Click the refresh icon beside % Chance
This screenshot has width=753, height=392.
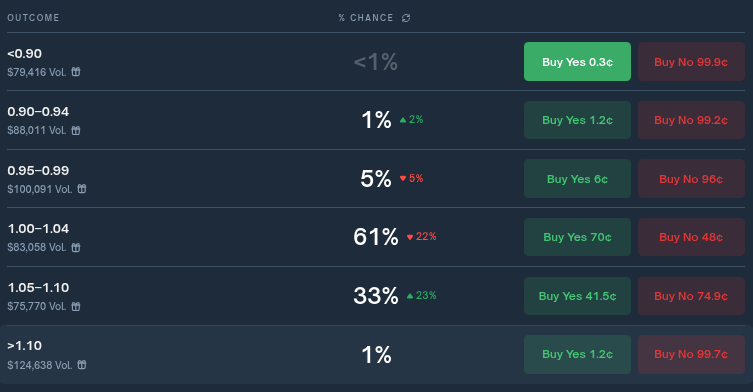tap(406, 18)
